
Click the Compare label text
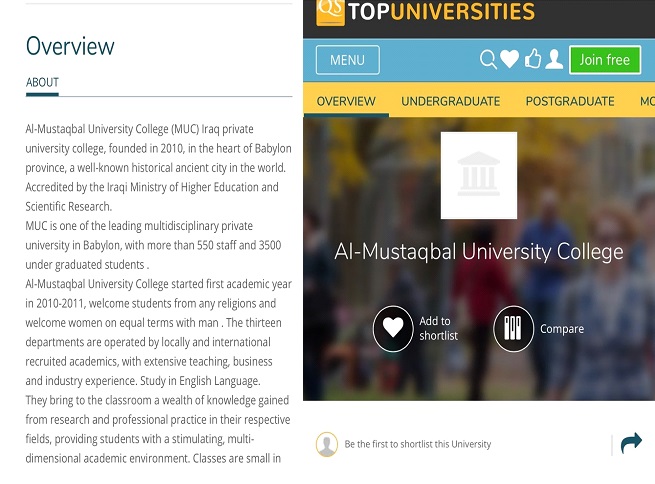[x=562, y=329]
